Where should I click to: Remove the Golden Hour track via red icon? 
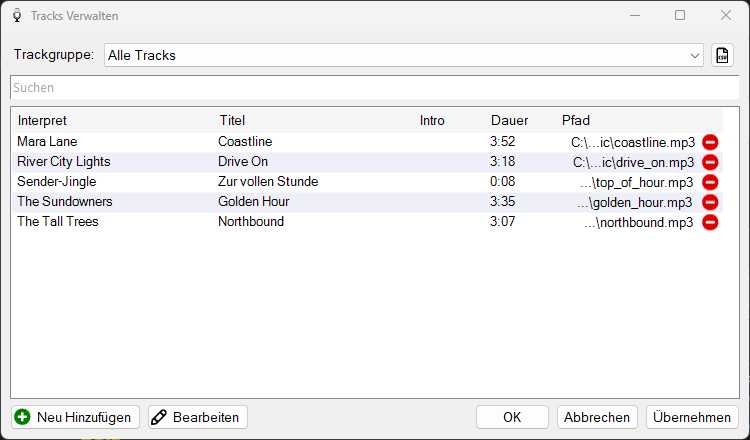[710, 202]
